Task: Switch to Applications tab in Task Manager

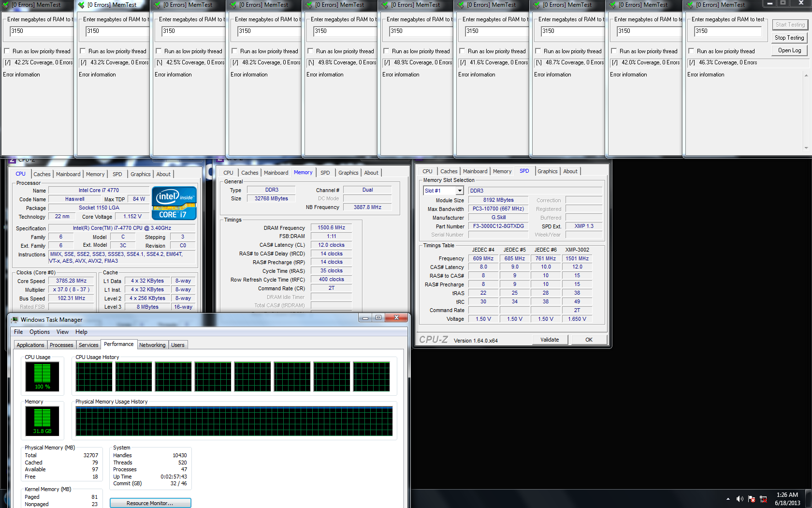Action: 30,345
